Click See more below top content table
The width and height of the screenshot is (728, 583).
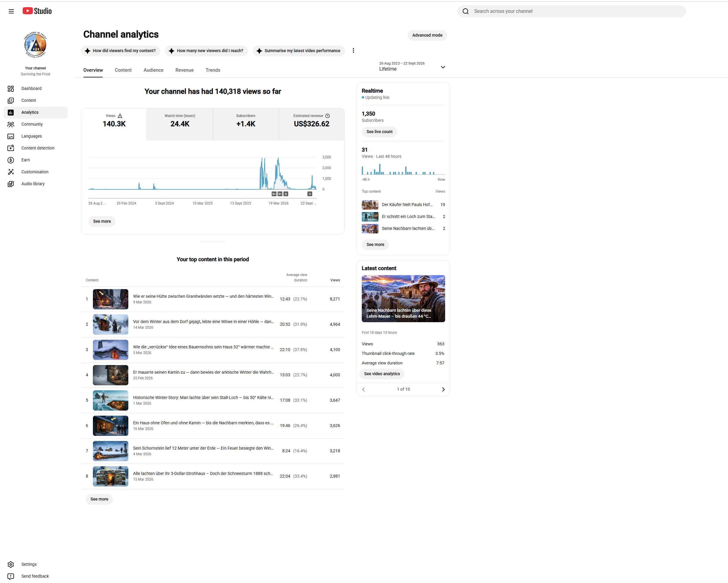[x=99, y=499]
